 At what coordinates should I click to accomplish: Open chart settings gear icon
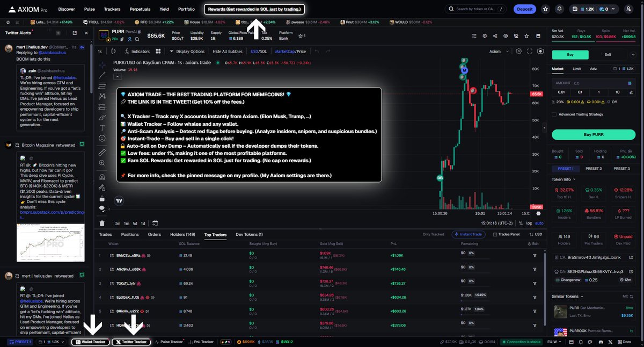[x=518, y=52]
